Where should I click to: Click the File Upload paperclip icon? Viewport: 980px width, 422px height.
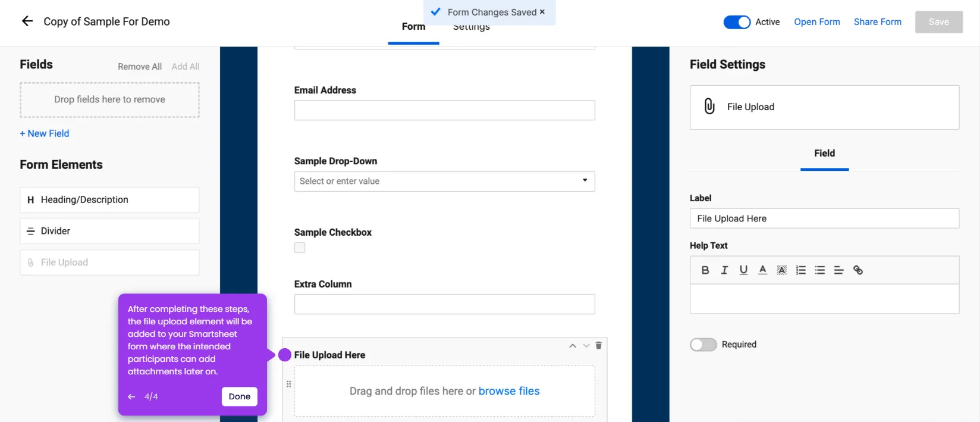tap(709, 106)
